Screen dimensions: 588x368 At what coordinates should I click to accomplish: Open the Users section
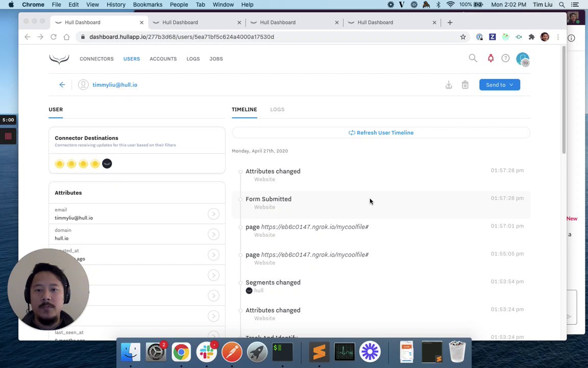[x=132, y=59]
